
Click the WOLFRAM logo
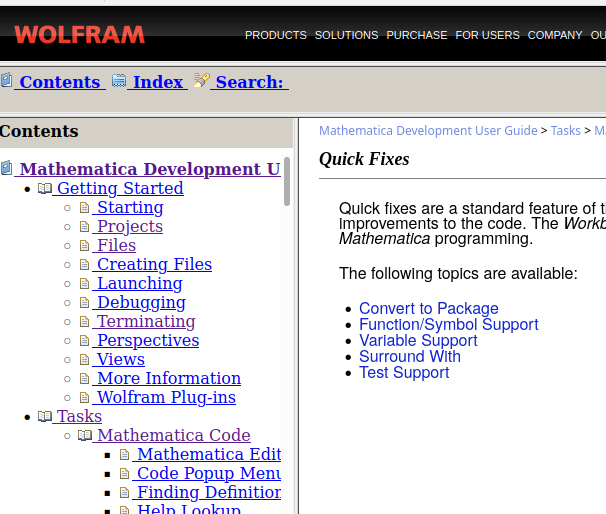(80, 35)
